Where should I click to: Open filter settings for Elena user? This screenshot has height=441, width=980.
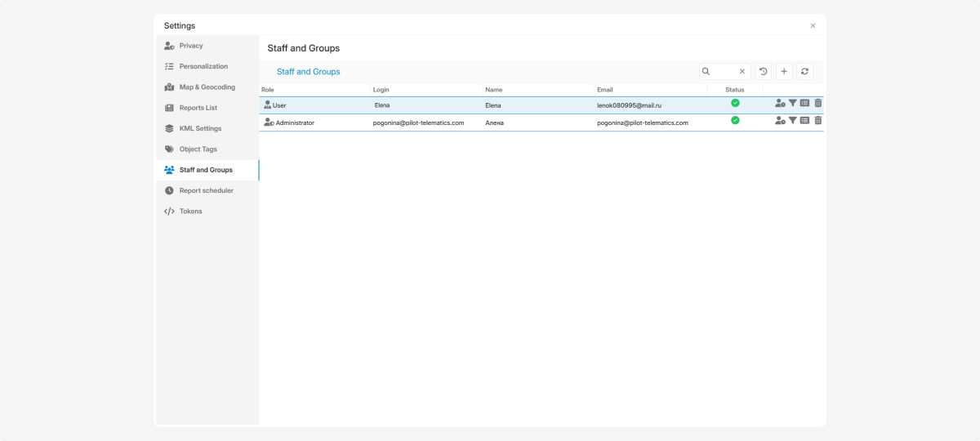tap(792, 104)
